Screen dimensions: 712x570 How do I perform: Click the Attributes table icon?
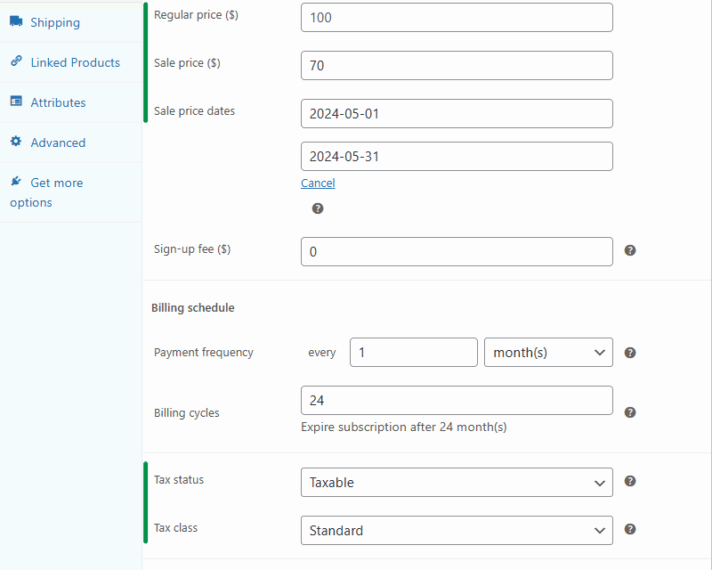(16, 101)
